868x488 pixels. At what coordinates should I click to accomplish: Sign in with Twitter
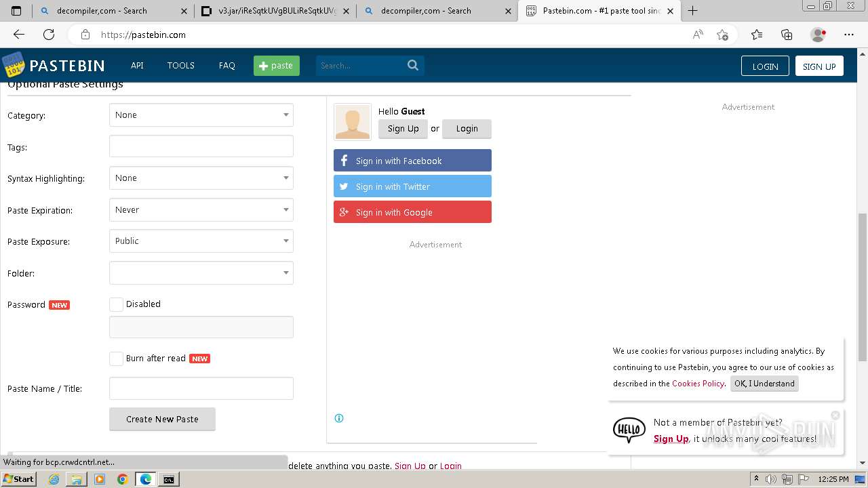pyautogui.click(x=412, y=186)
